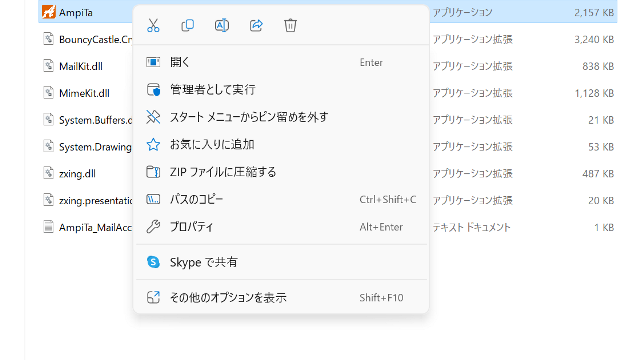The image size is (640, 360).
Task: Click the MailKit.dll file icon
Action: pos(49,66)
